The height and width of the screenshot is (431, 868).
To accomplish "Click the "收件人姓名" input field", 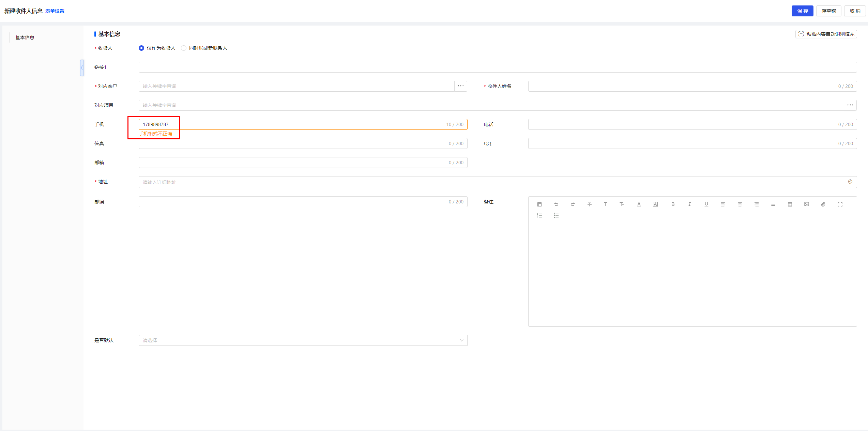I will tap(682, 86).
